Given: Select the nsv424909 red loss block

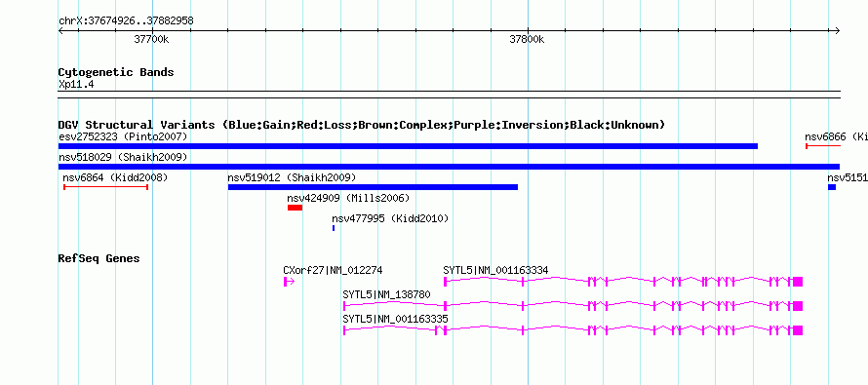Looking at the screenshot, I should pyautogui.click(x=296, y=208).
